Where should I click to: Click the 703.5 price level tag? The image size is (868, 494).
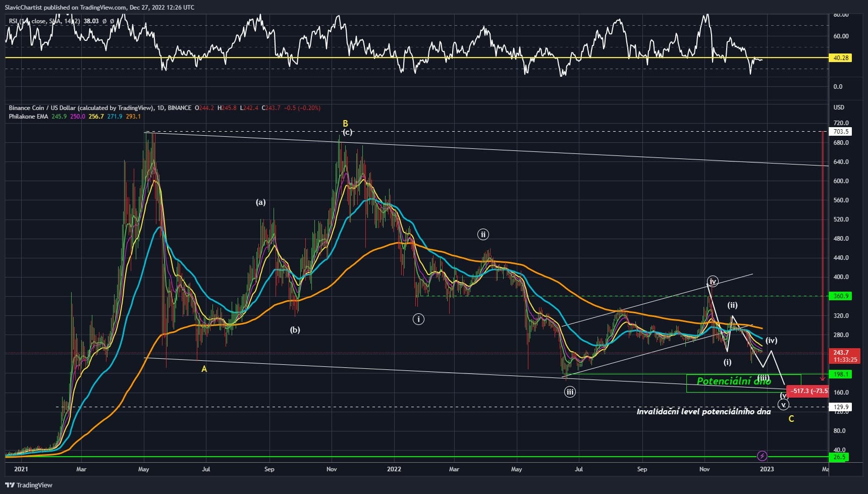pyautogui.click(x=841, y=132)
